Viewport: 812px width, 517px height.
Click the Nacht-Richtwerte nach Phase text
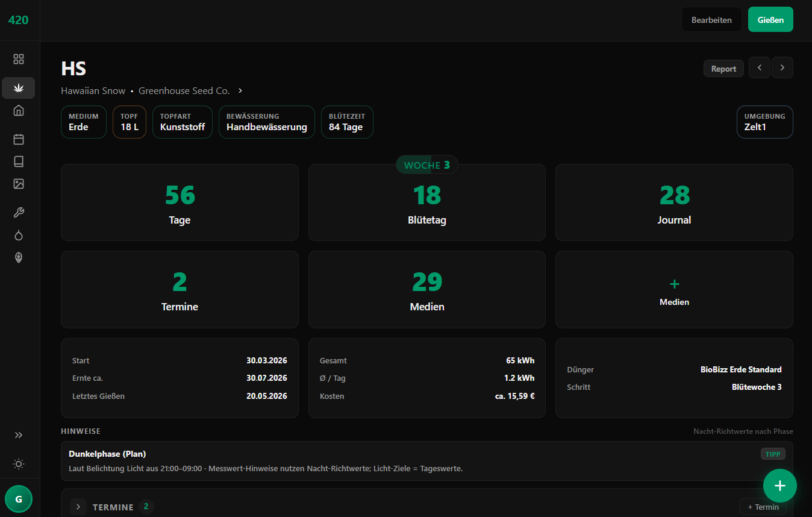(743, 431)
